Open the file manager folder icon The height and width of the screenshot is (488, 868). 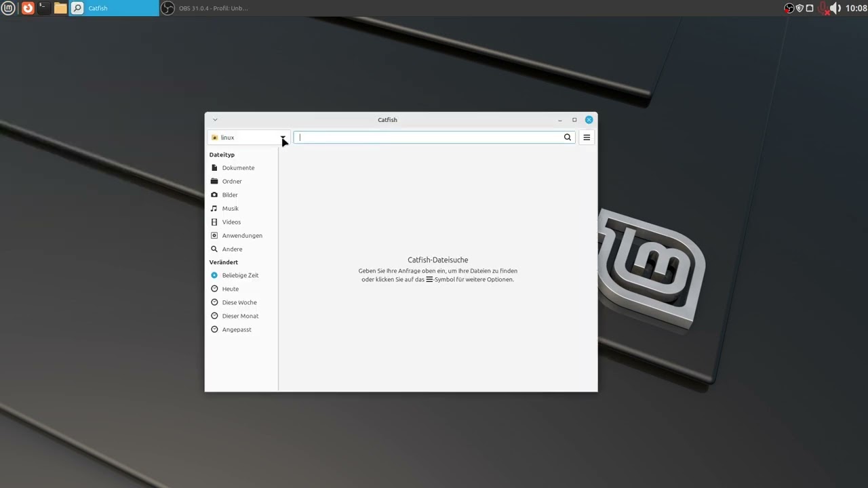pos(60,8)
